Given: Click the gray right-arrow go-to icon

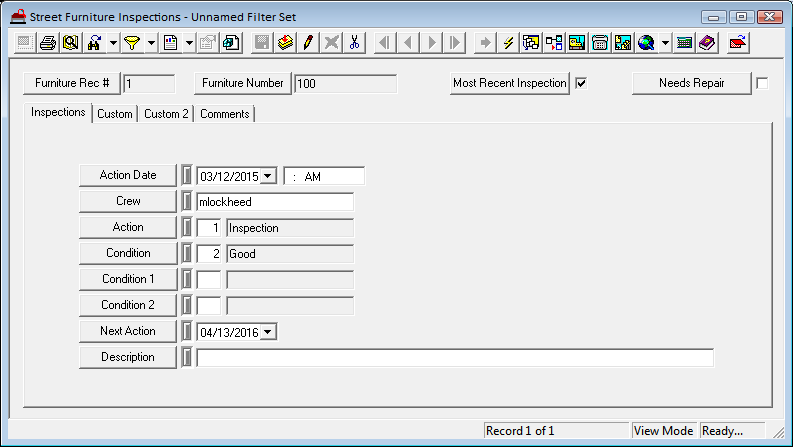Looking at the screenshot, I should [485, 43].
